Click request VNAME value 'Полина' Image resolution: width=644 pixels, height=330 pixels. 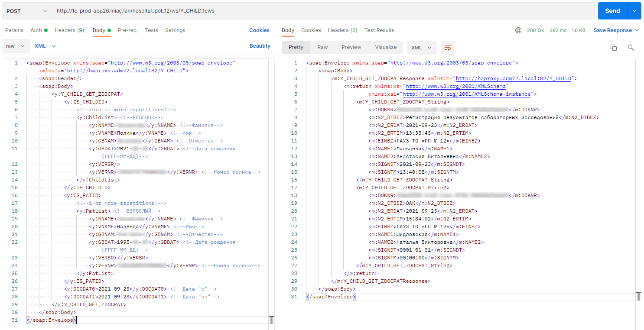click(x=127, y=133)
